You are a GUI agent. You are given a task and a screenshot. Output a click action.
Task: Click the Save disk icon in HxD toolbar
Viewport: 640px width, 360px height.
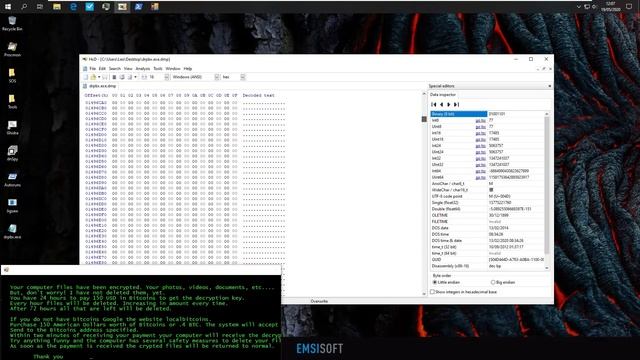pos(105,77)
